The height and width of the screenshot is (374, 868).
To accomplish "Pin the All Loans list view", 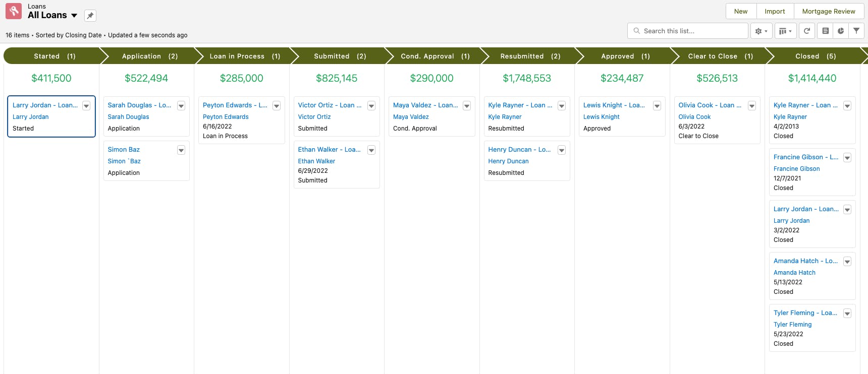I will [90, 16].
